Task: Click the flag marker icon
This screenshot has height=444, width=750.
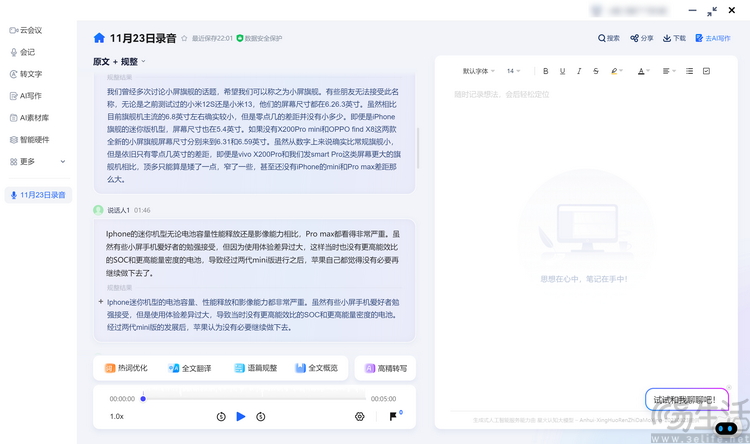Action: tap(393, 416)
